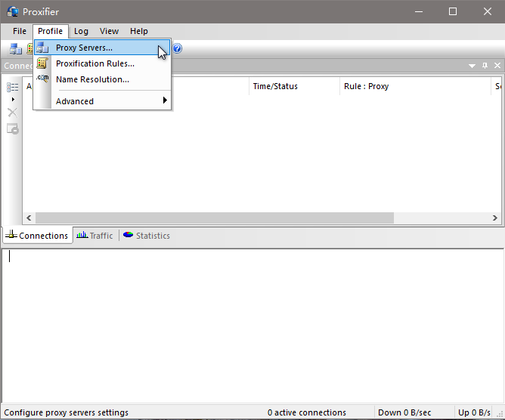Viewport: 505px width, 420px height.
Task: Maximize the Proxifier window
Action: click(453, 11)
